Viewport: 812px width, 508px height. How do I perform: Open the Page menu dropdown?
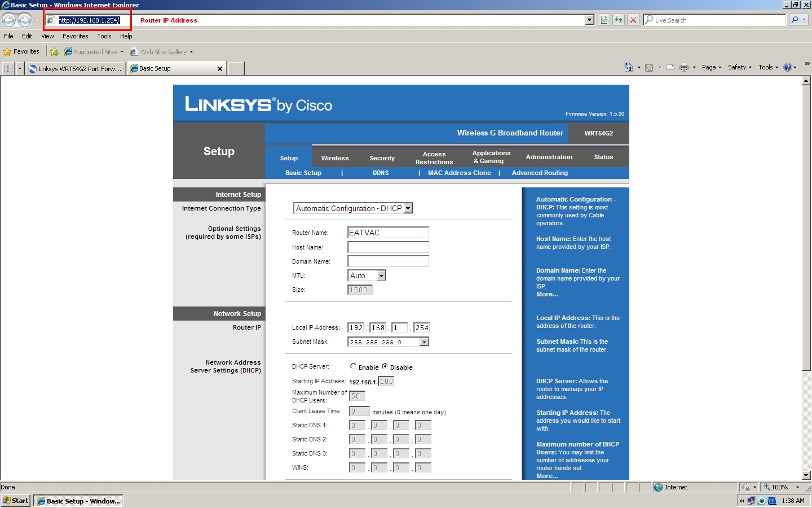pos(712,67)
